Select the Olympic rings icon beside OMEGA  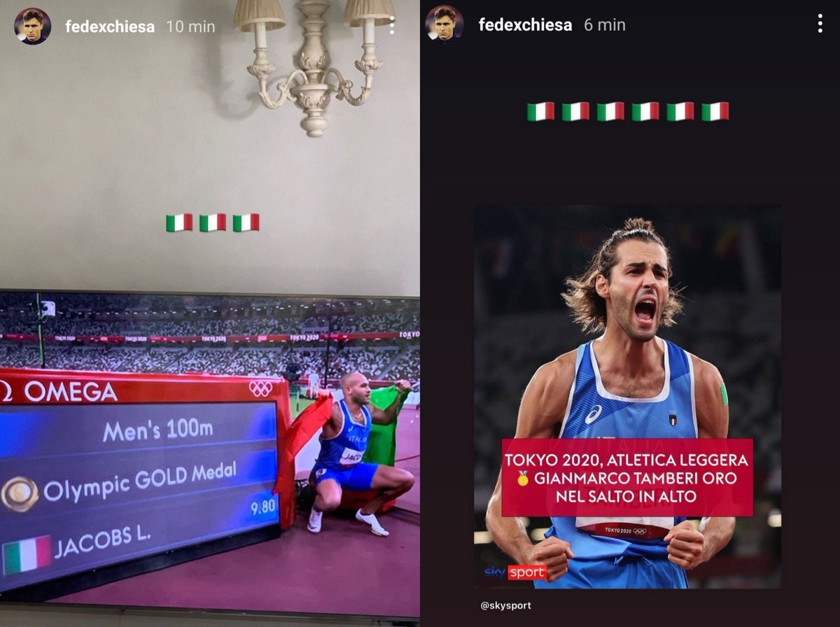click(261, 388)
